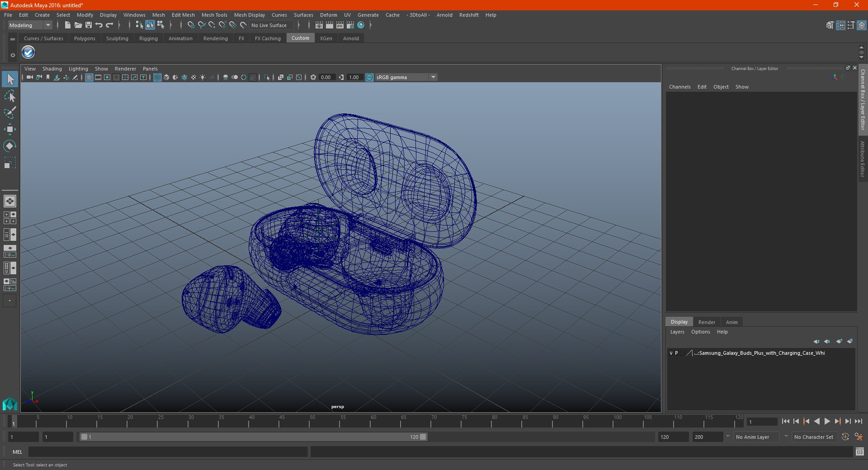Viewport: 868px width, 470px height.
Task: Open the Modeling menu set dropdown
Action: coord(30,25)
